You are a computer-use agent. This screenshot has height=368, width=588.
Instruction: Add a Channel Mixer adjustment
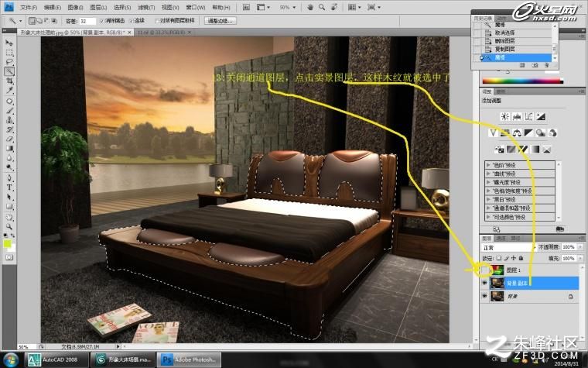coord(552,132)
